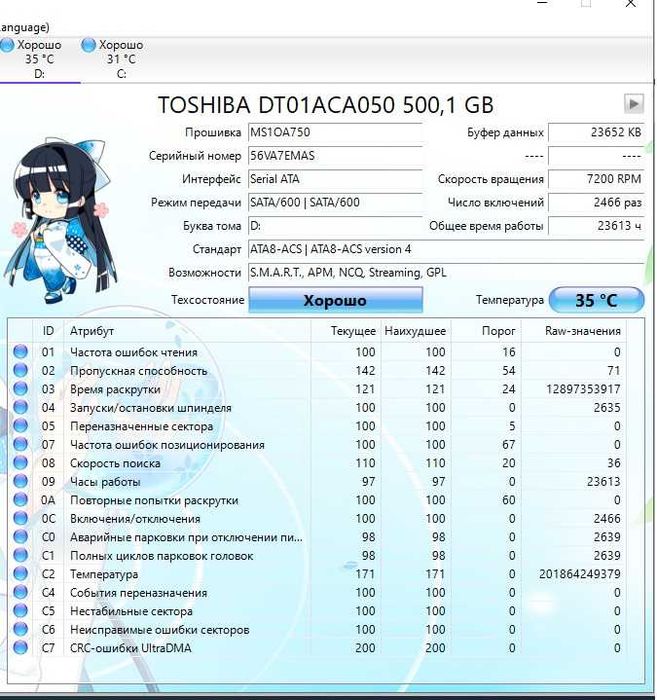The height and width of the screenshot is (700, 657).
Task: Select the Частота ошибок чтения row text
Action: click(133, 352)
